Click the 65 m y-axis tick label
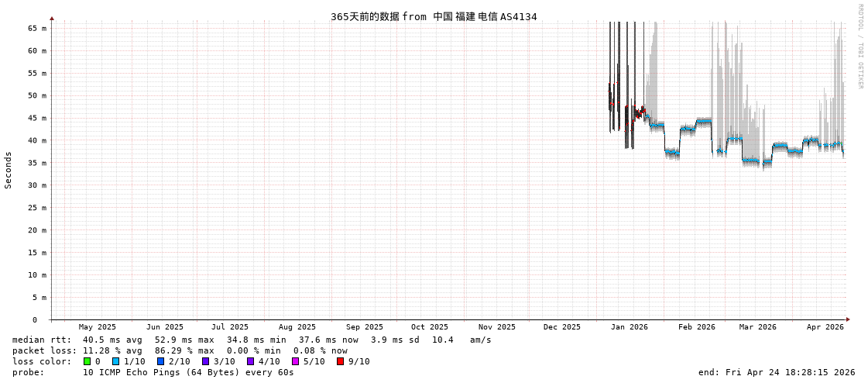The height and width of the screenshot is (383, 868). [x=38, y=28]
